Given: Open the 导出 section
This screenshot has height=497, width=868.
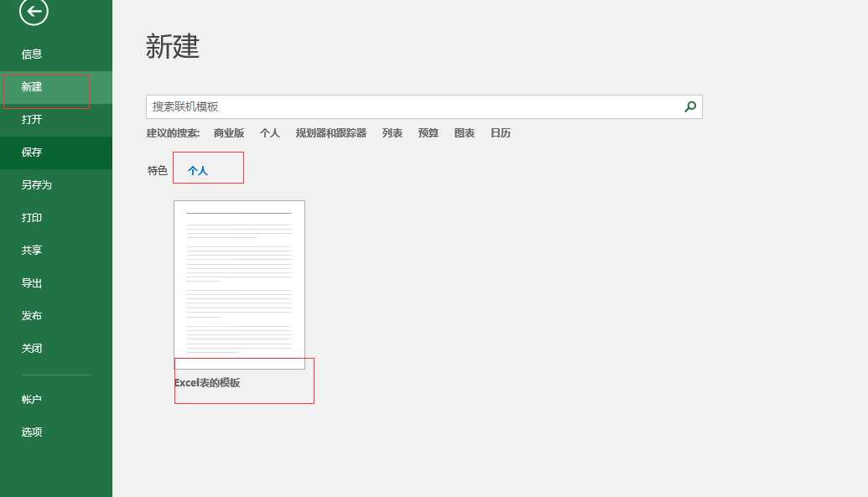Looking at the screenshot, I should (56, 282).
